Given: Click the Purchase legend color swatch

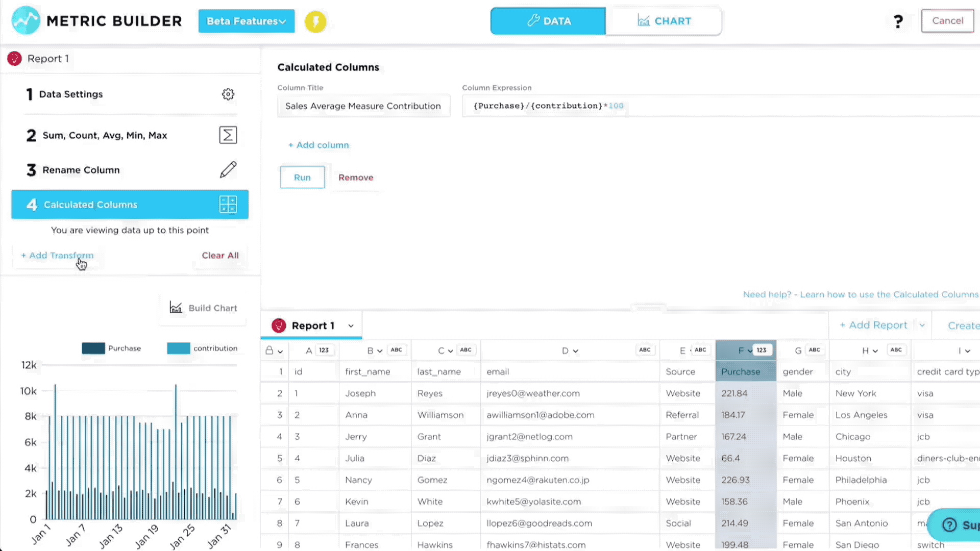Looking at the screenshot, I should pyautogui.click(x=93, y=348).
